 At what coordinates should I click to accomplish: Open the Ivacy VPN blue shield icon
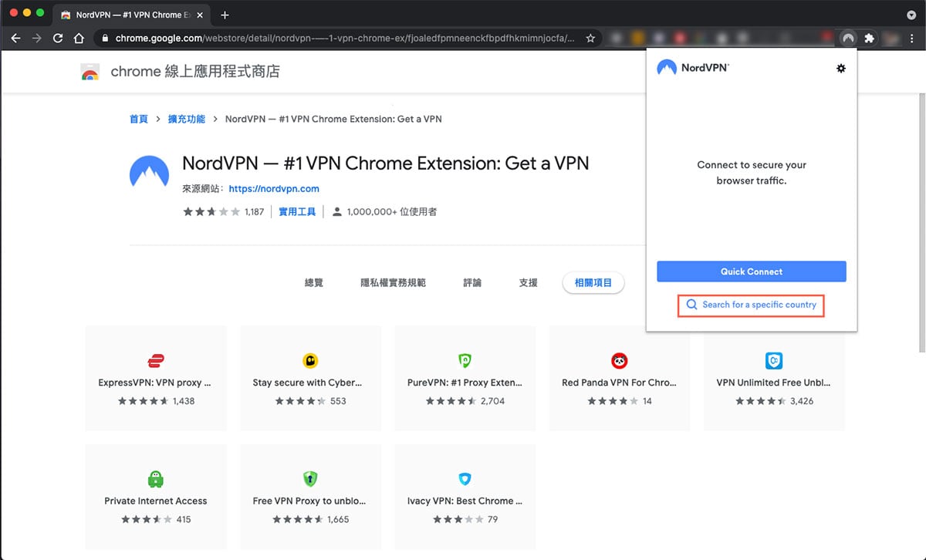pyautogui.click(x=465, y=479)
